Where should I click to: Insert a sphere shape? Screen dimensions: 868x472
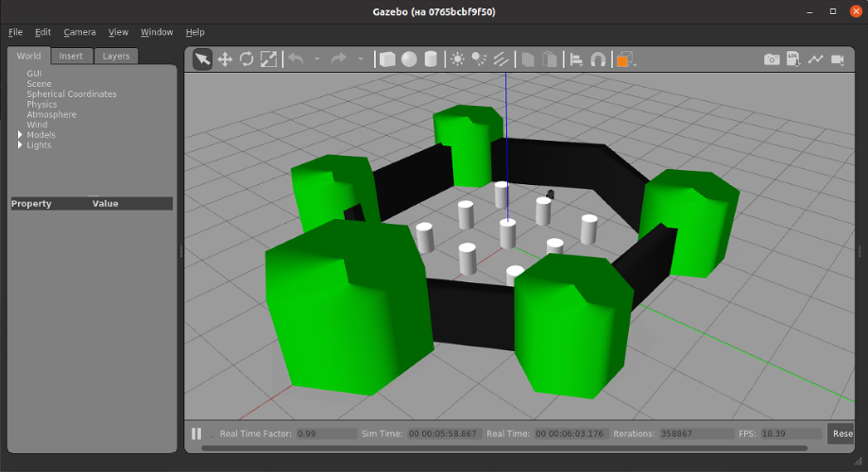click(x=409, y=59)
